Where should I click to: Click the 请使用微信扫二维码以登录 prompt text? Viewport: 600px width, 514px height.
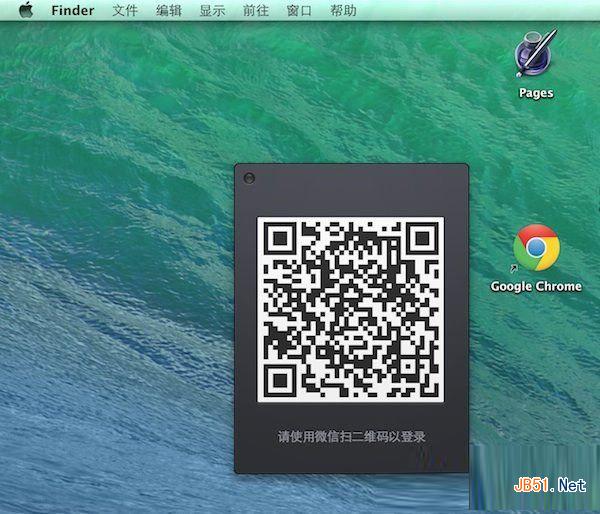point(351,436)
